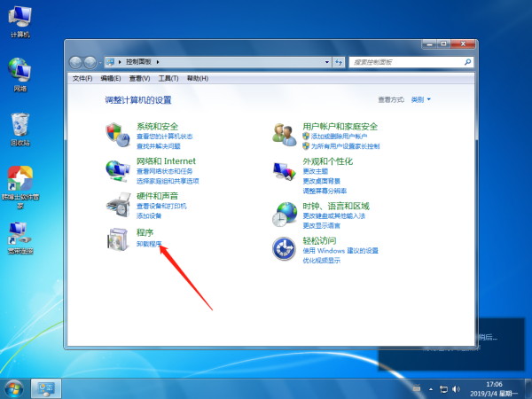Click the search magnifier icon
This screenshot has height=399, width=532.
pyautogui.click(x=467, y=62)
